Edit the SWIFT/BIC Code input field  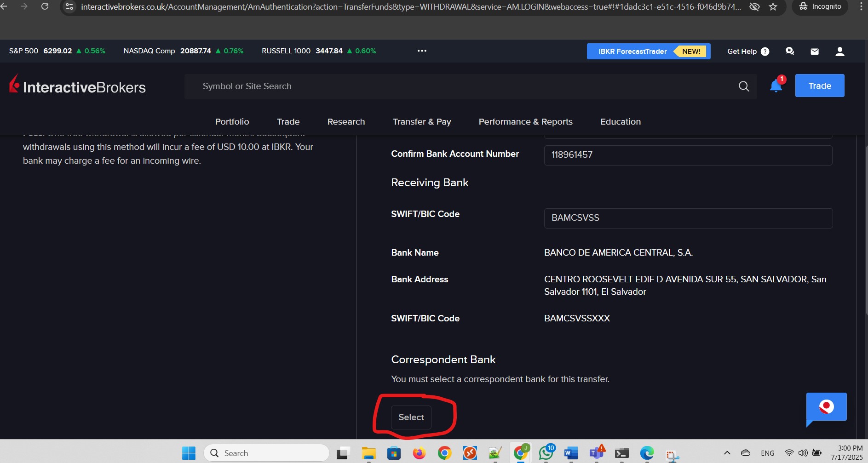[688, 218]
